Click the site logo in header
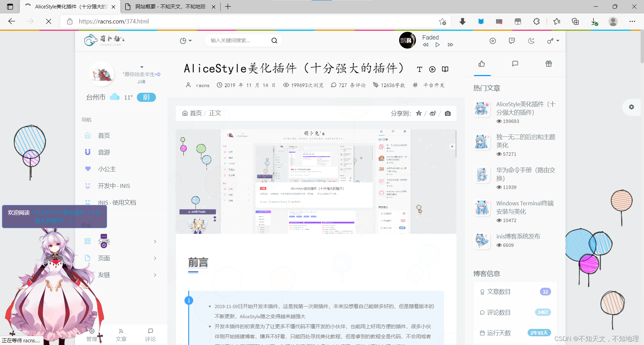Screen dimensions: 644x345 (x=104, y=40)
